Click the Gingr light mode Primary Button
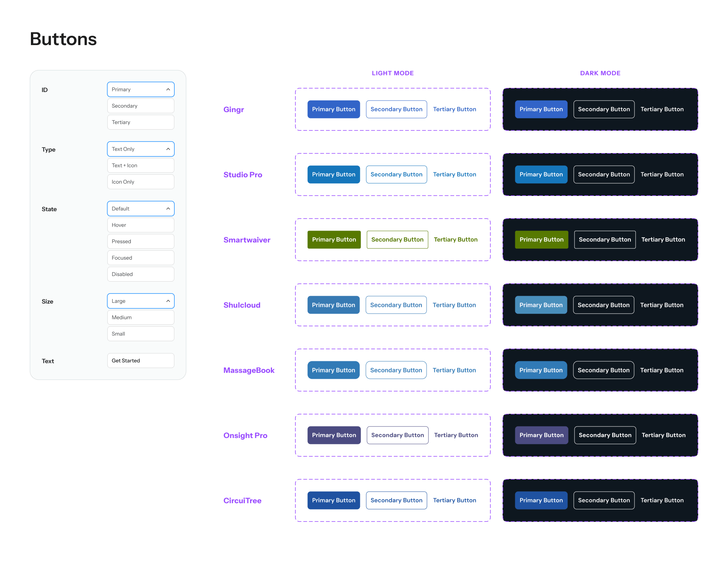This screenshot has height=587, width=728. coord(334,109)
